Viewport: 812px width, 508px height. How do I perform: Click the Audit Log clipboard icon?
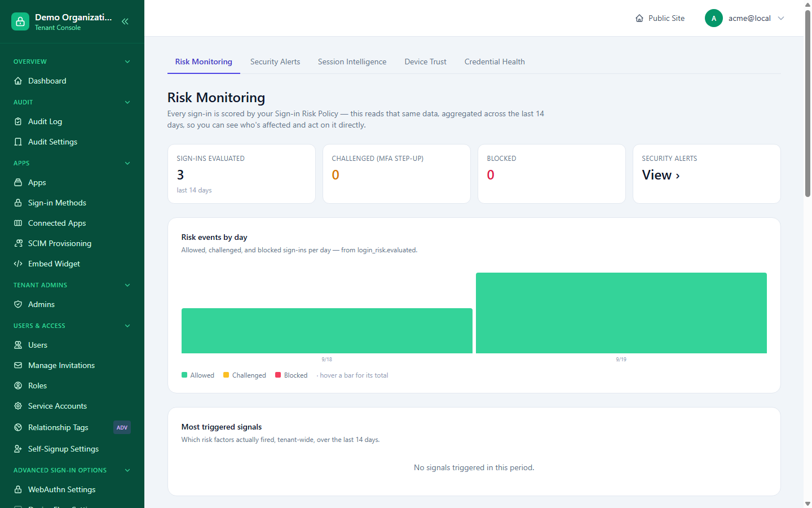coord(18,121)
